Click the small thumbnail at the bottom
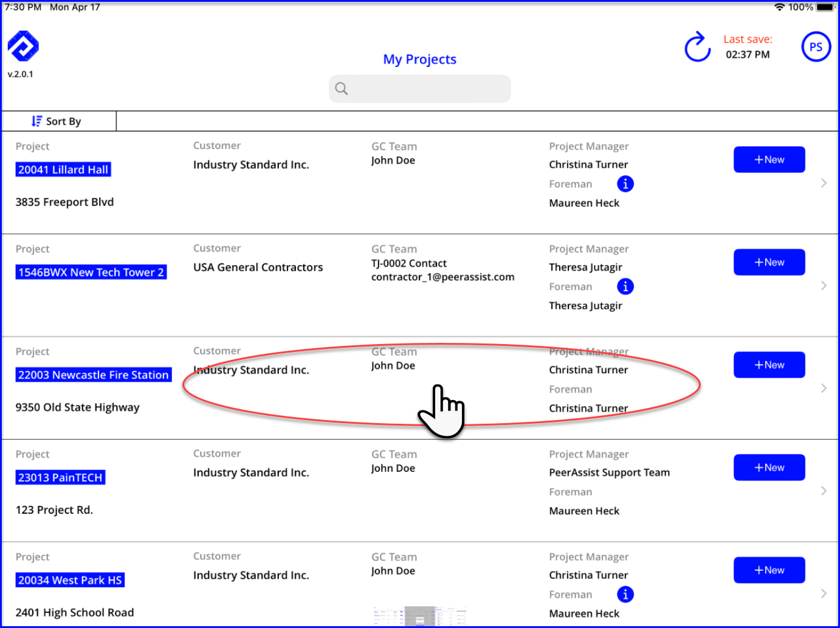The height and width of the screenshot is (628, 840). 420,616
